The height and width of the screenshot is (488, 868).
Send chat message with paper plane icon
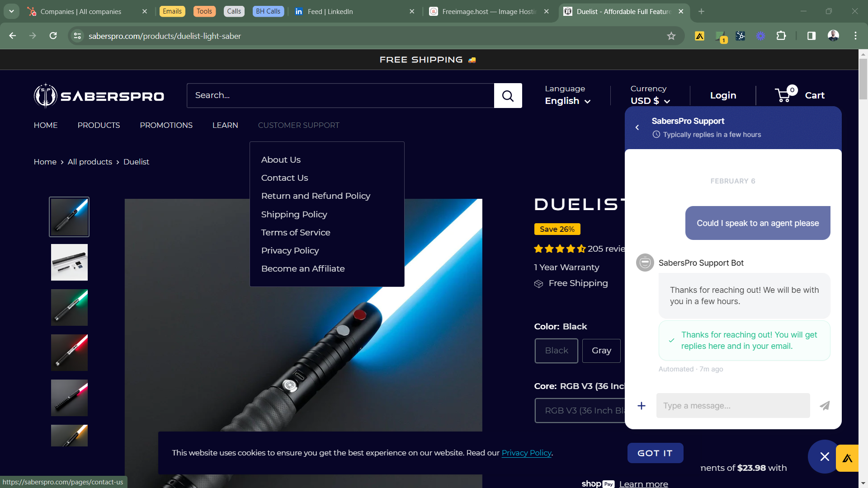point(825,406)
